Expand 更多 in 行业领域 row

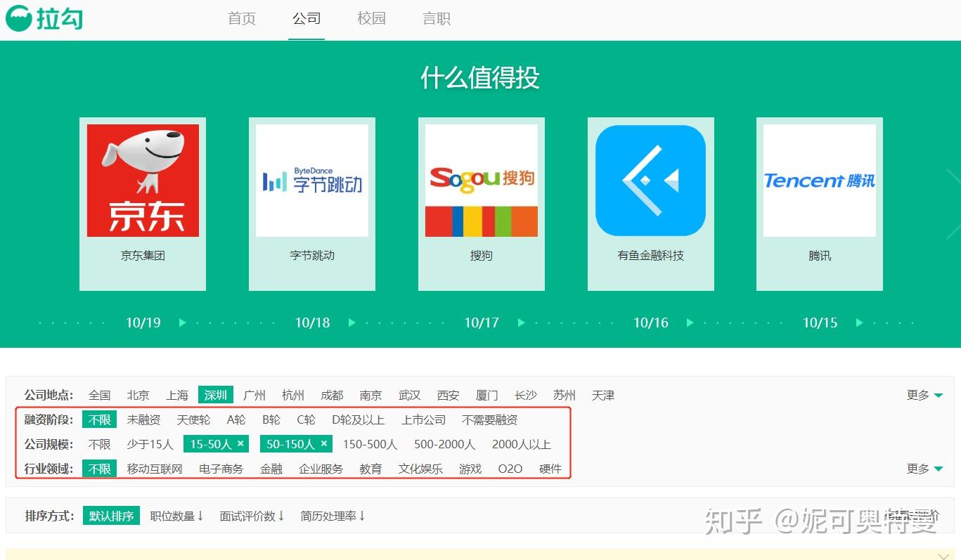924,469
